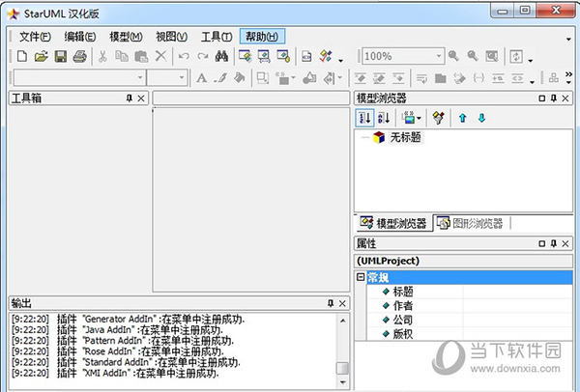This screenshot has height=392, width=580.
Task: Click the Verify Model checkmark icon
Action: tap(326, 57)
